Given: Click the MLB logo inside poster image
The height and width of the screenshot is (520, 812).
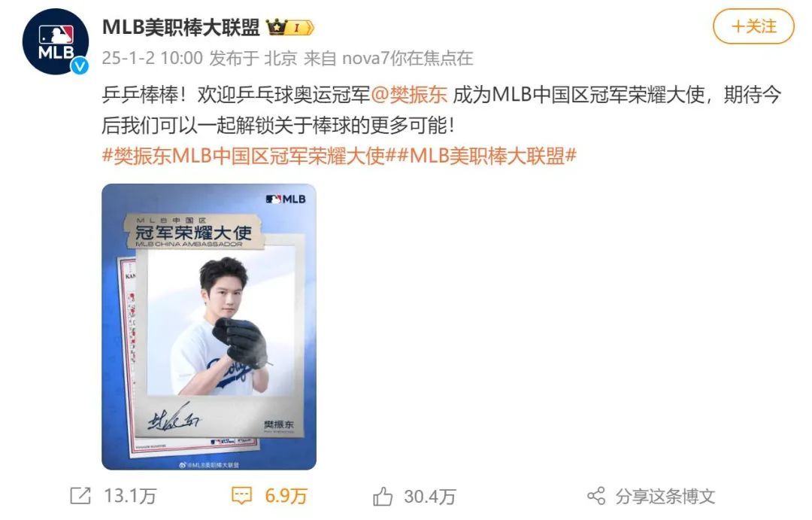Looking at the screenshot, I should click(286, 199).
